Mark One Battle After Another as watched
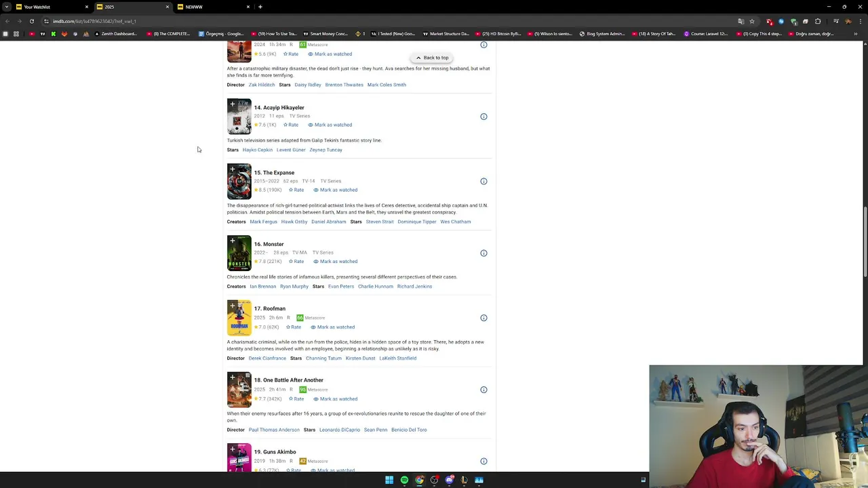The width and height of the screenshot is (868, 488). pyautogui.click(x=336, y=399)
